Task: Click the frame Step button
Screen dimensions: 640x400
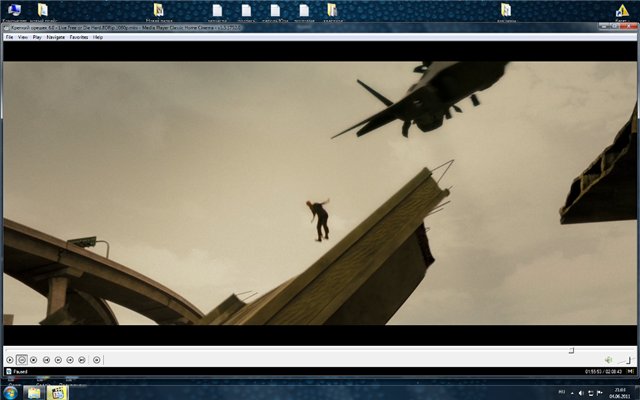Action: pyautogui.click(x=96, y=360)
